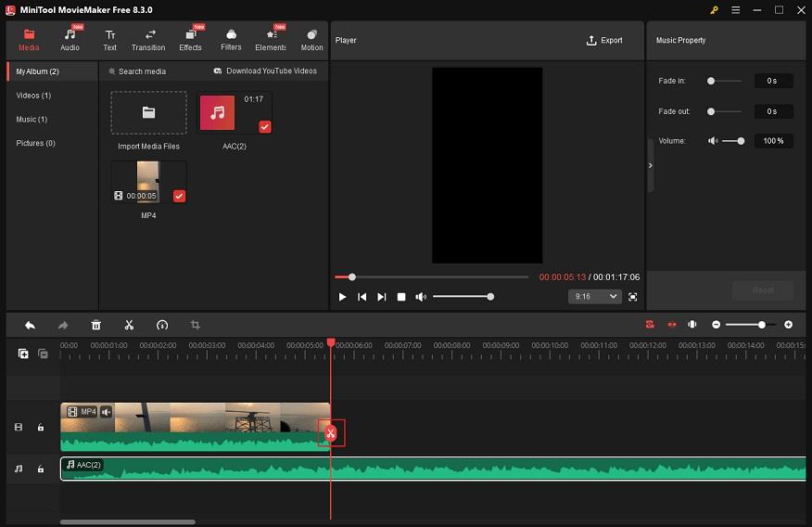
Task: Open the Transition tab
Action: click(148, 40)
